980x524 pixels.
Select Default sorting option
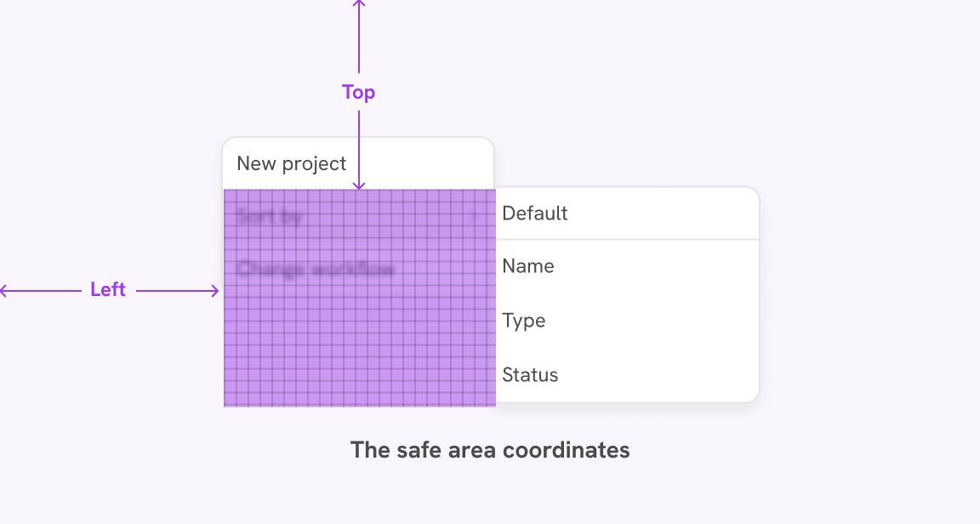click(x=535, y=214)
